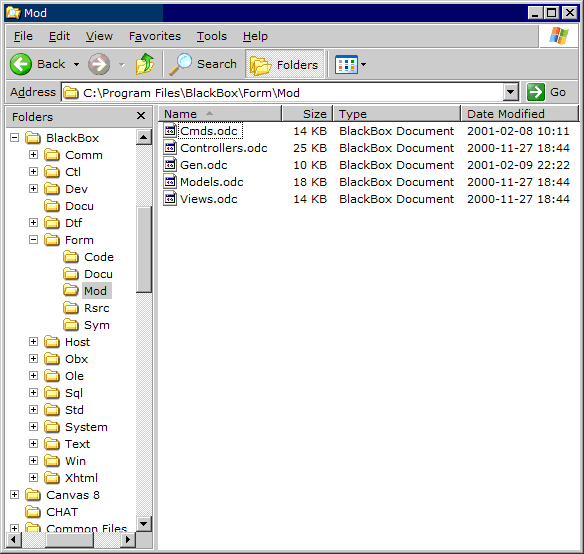Image resolution: width=584 pixels, height=554 pixels.
Task: Toggle the Folders pane button
Action: [285, 64]
